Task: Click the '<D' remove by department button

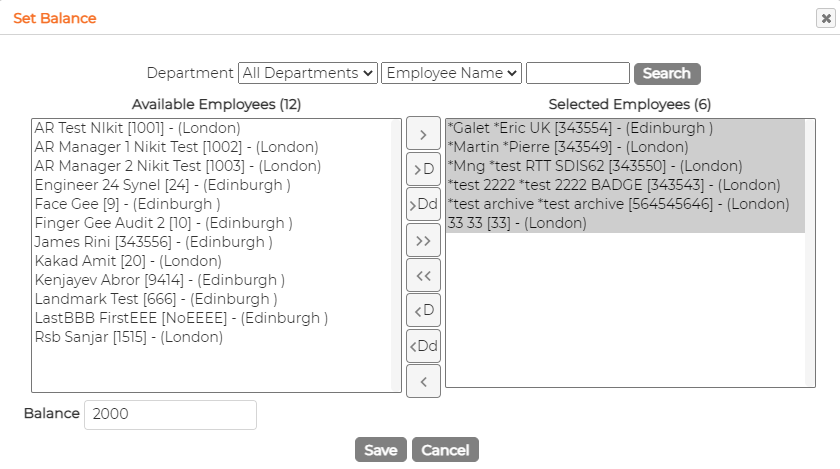Action: click(423, 310)
